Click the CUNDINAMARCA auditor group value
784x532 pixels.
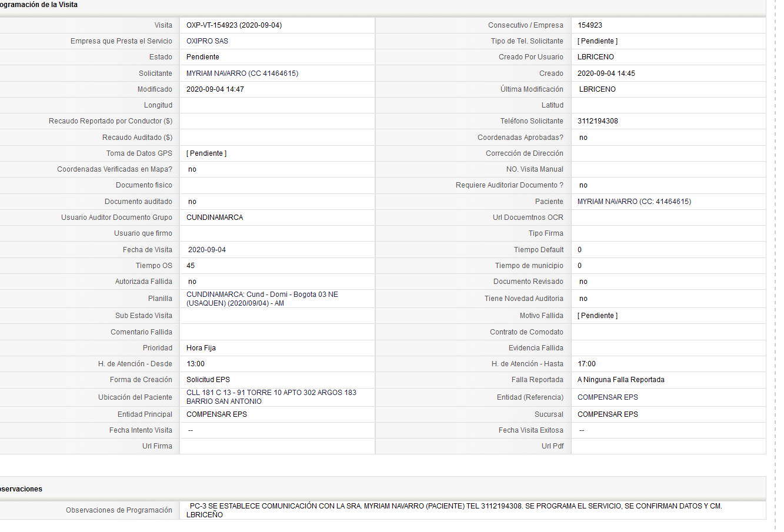(215, 218)
